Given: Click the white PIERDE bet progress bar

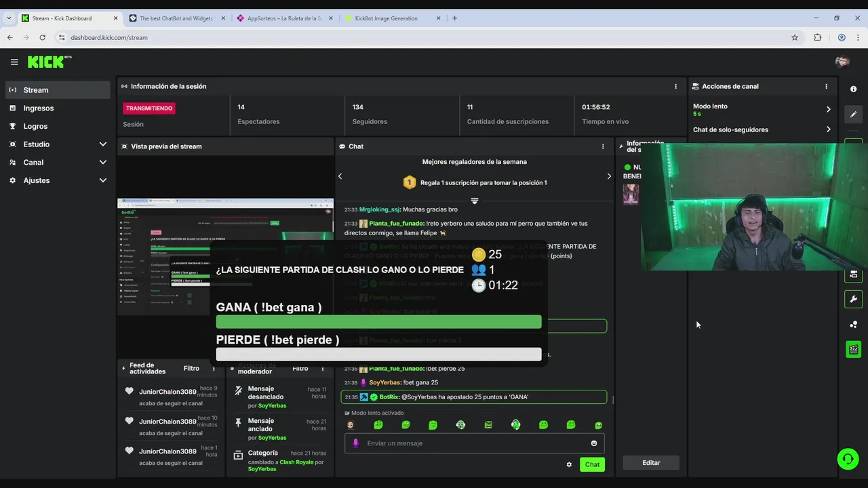Looking at the screenshot, I should pos(378,354).
